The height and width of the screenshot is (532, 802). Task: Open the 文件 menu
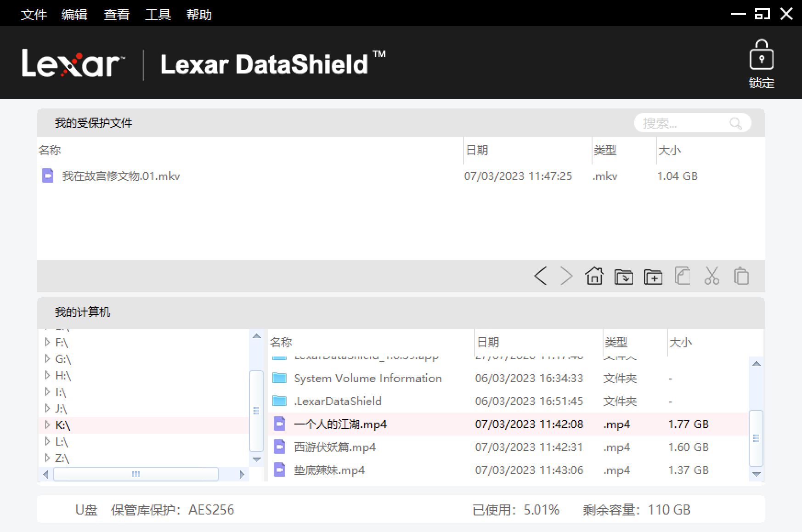(x=34, y=15)
